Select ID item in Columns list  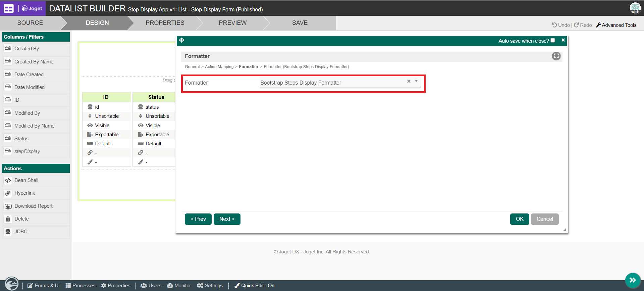coord(36,100)
